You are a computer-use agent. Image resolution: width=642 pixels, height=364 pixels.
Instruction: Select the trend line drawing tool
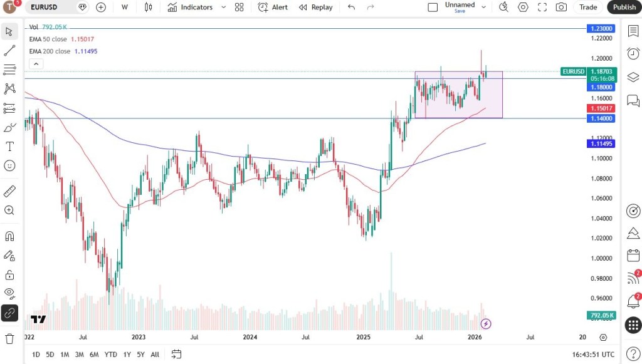(9, 50)
